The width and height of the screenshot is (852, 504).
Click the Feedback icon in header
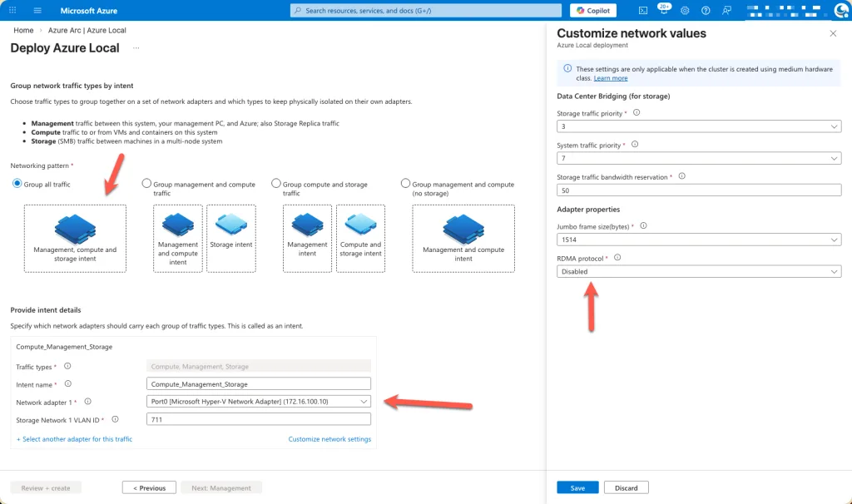[x=726, y=11]
